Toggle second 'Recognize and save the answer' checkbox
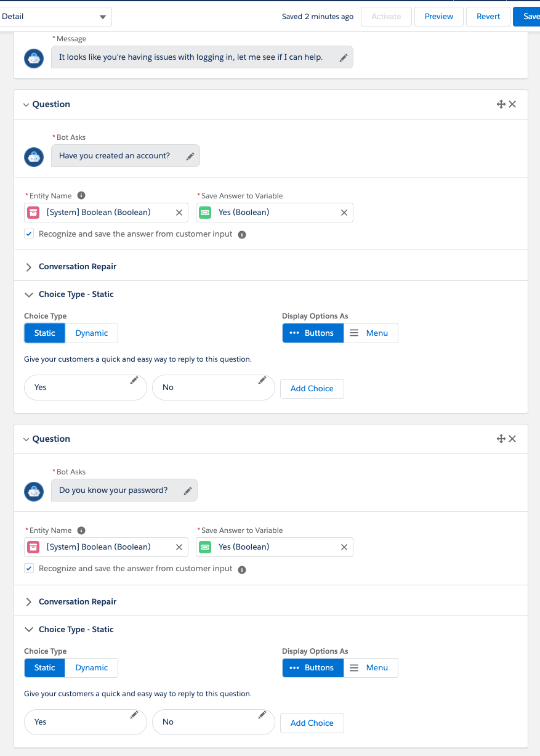 click(29, 569)
